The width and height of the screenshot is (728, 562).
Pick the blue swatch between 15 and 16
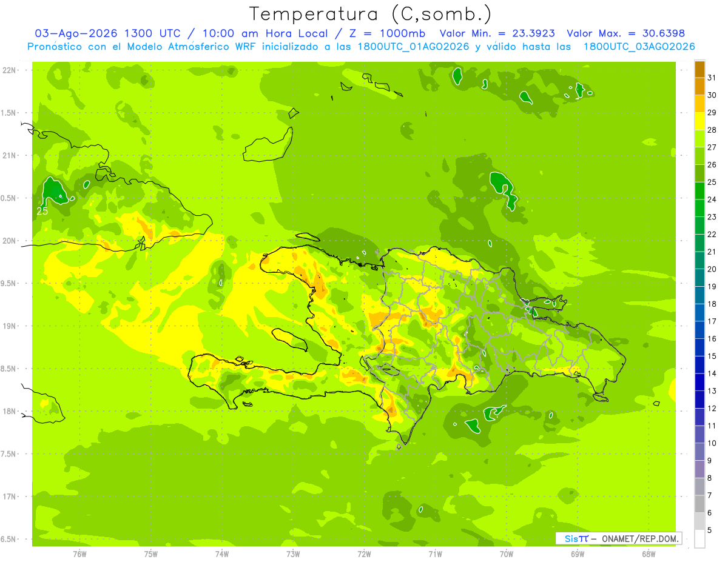pos(699,347)
